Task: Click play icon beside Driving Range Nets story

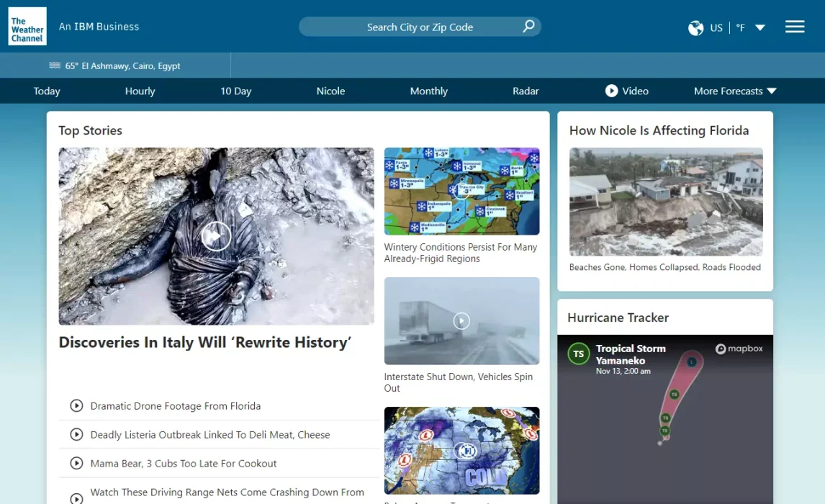Action: (77, 498)
